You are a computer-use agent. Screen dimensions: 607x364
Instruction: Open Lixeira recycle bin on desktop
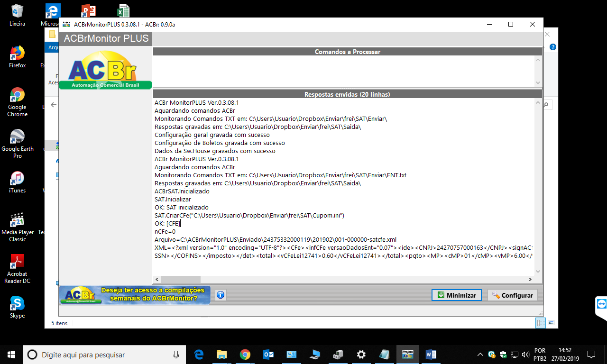coord(18,15)
